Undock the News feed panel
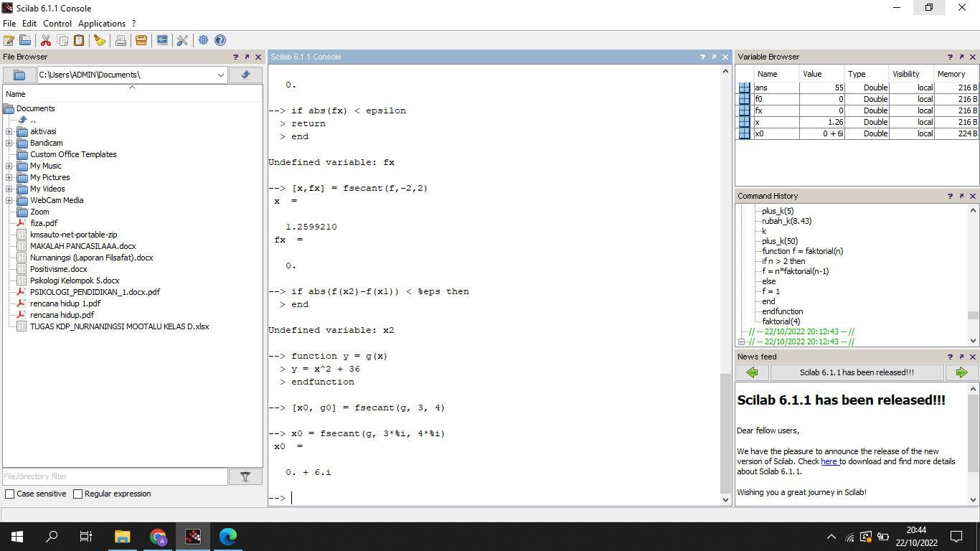980x551 pixels. coord(961,357)
